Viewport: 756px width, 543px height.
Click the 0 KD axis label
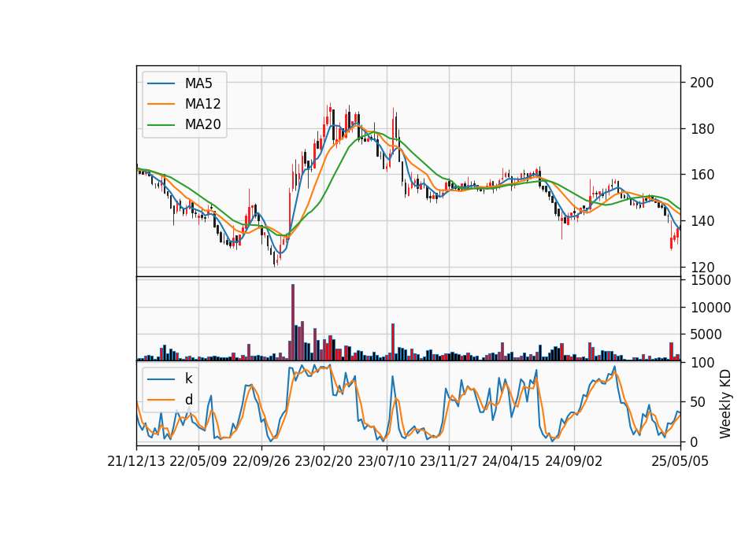[694, 441]
